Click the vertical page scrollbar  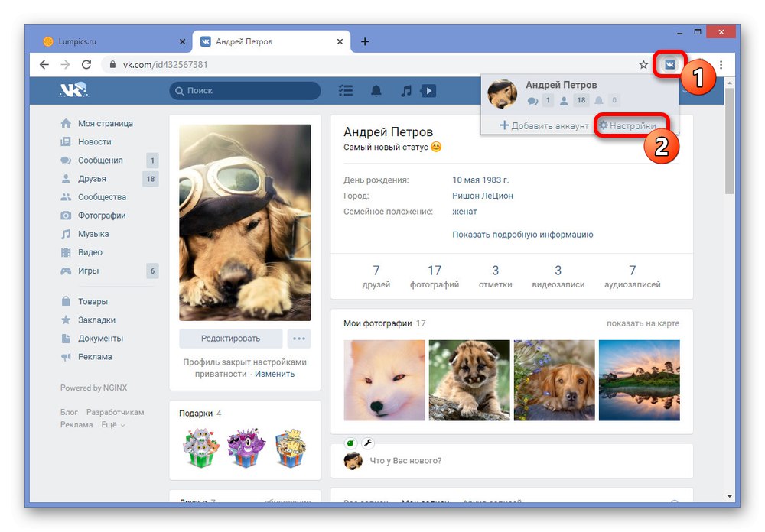[x=729, y=141]
